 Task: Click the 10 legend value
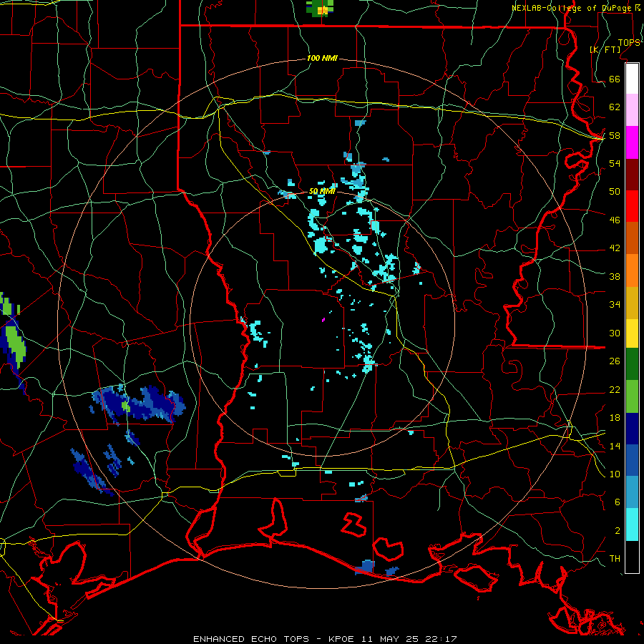pyautogui.click(x=615, y=474)
